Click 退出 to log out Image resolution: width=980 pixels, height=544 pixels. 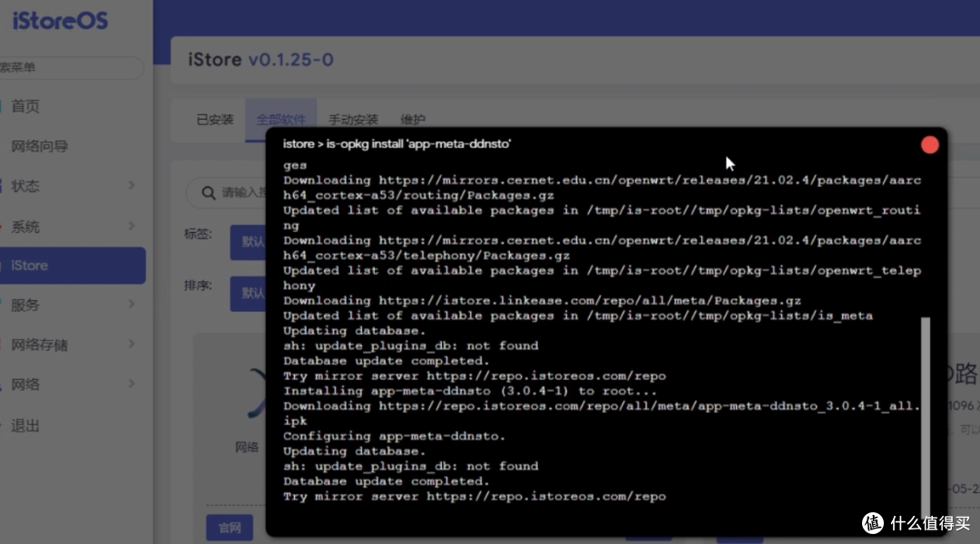(25, 425)
